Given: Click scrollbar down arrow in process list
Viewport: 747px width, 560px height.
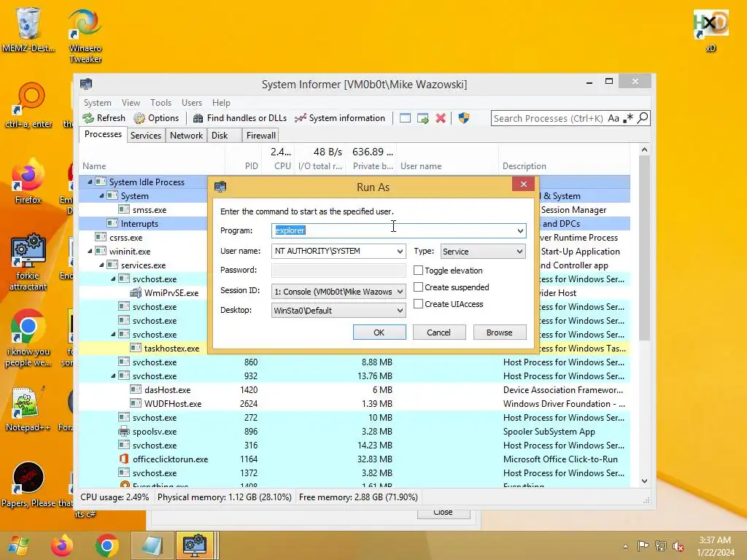Looking at the screenshot, I should [x=644, y=481].
